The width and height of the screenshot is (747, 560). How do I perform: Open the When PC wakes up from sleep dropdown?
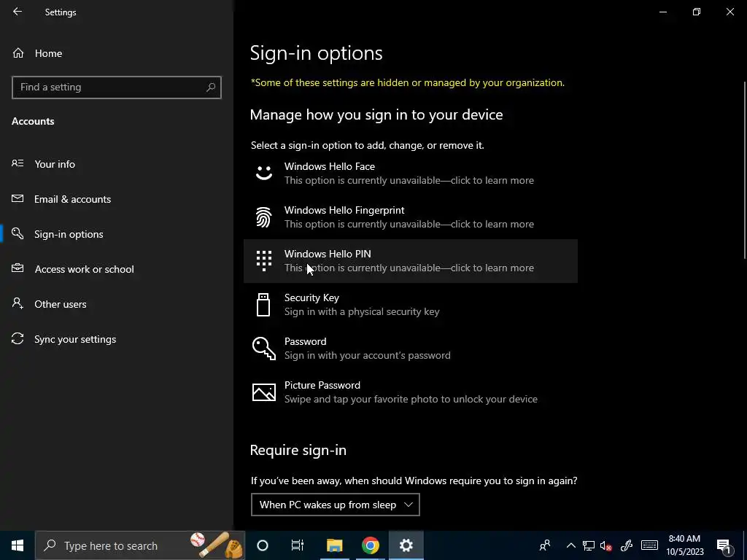pos(336,505)
